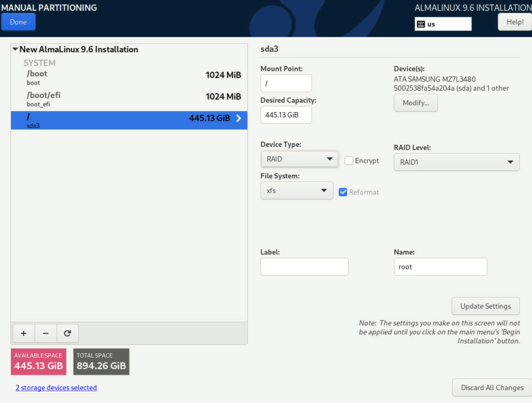Click the Desired Capacity input field
This screenshot has width=532, height=403.
(286, 115)
